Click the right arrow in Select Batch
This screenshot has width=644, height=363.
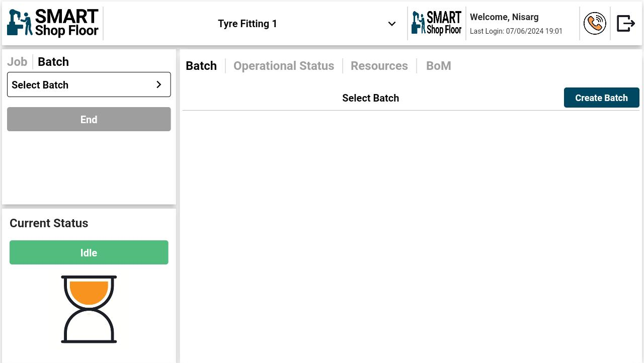tap(158, 84)
